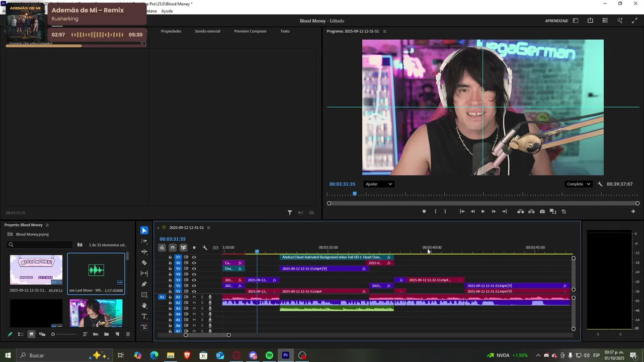Switch to Texto tab
The height and width of the screenshot is (362, 644).
click(285, 31)
